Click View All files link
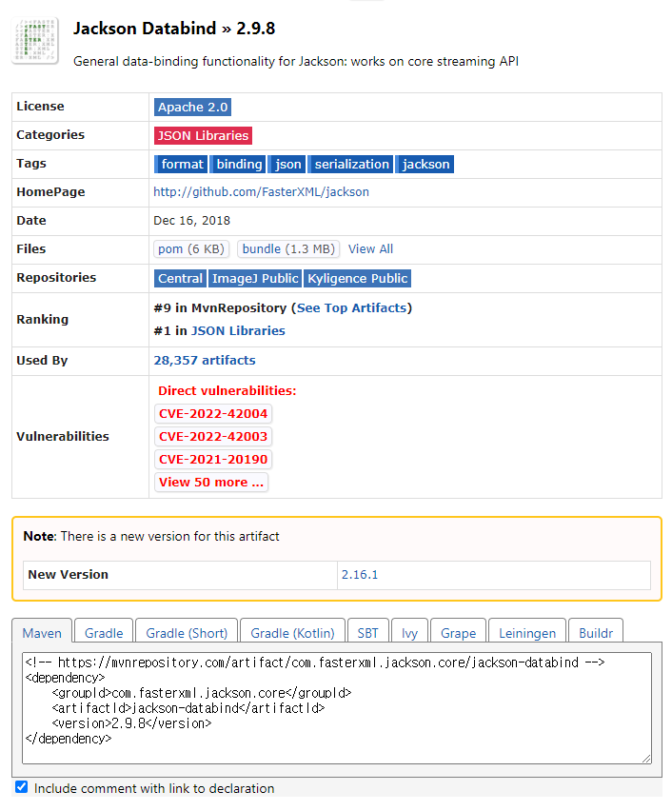This screenshot has height=811, width=672. [370, 248]
